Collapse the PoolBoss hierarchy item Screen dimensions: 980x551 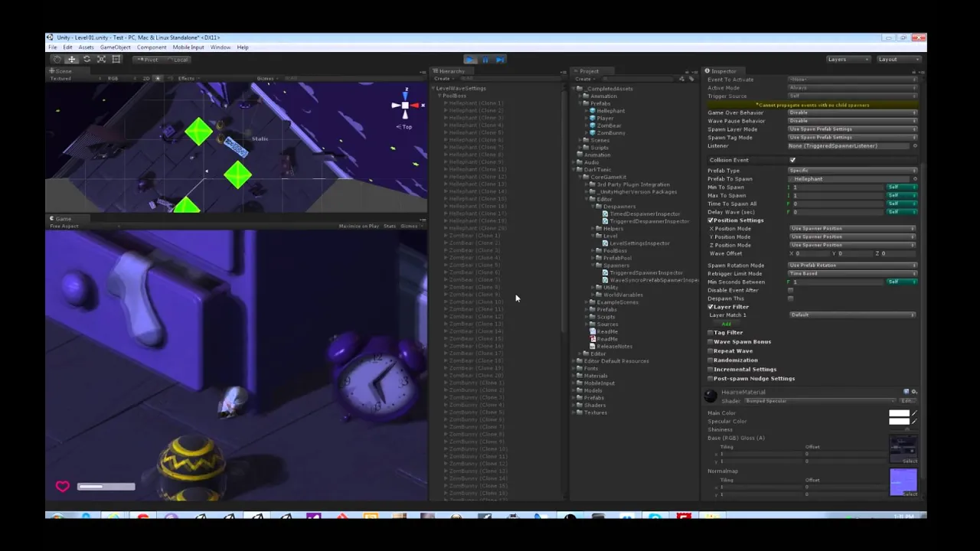click(440, 96)
